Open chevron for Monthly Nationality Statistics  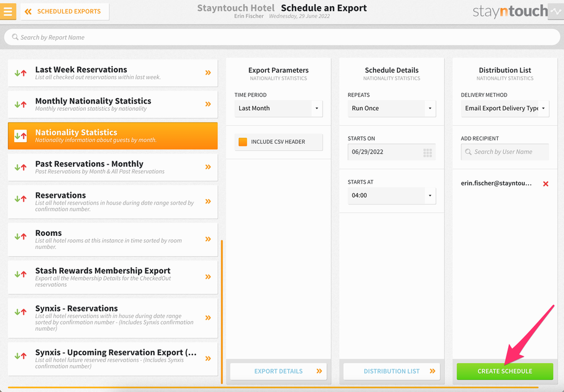(208, 104)
